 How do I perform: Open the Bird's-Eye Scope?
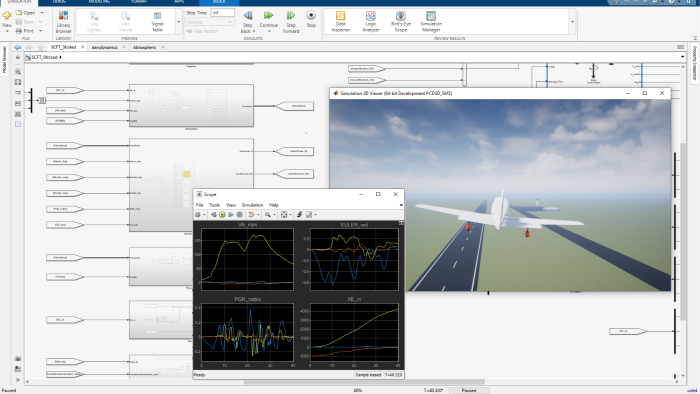click(x=401, y=22)
